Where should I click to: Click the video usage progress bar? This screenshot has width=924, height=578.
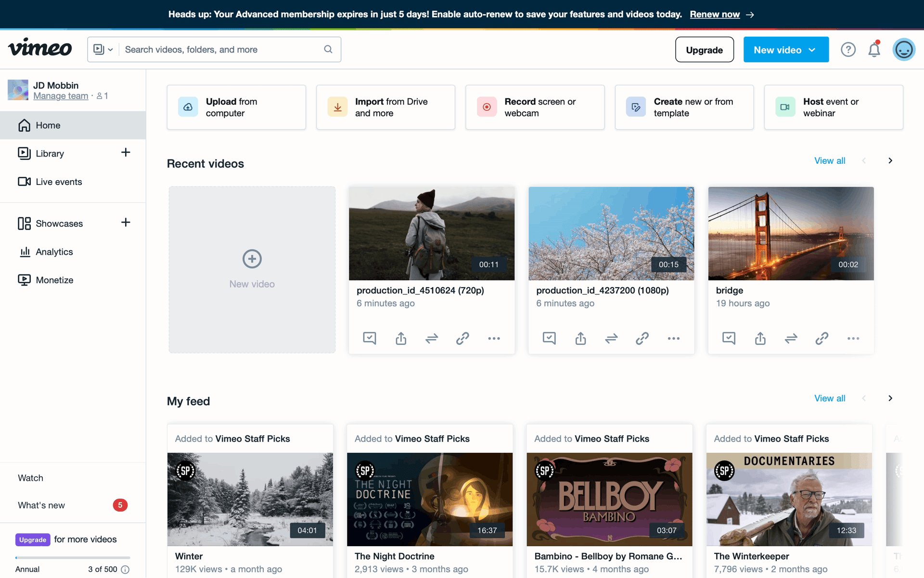point(73,558)
